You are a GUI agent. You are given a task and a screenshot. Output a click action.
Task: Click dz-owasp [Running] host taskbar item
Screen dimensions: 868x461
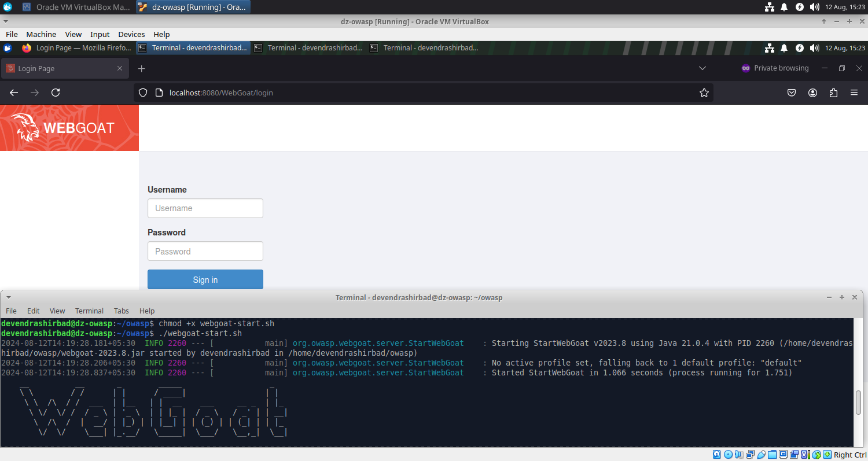193,7
